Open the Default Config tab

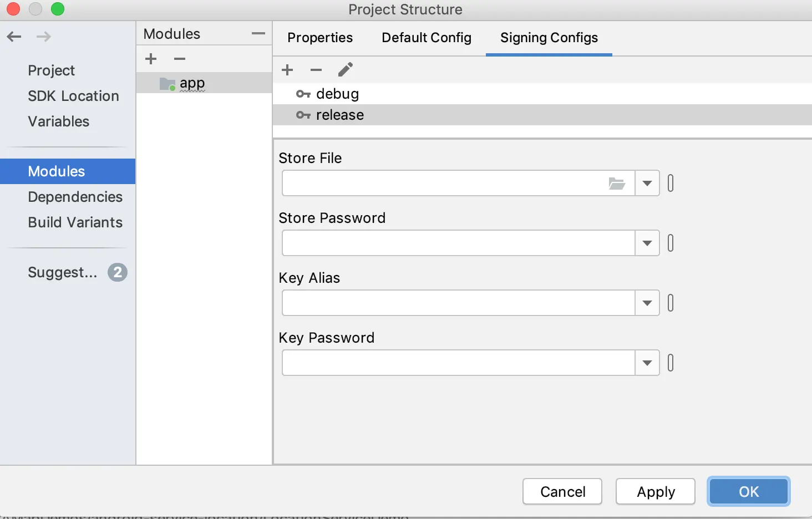pos(427,38)
